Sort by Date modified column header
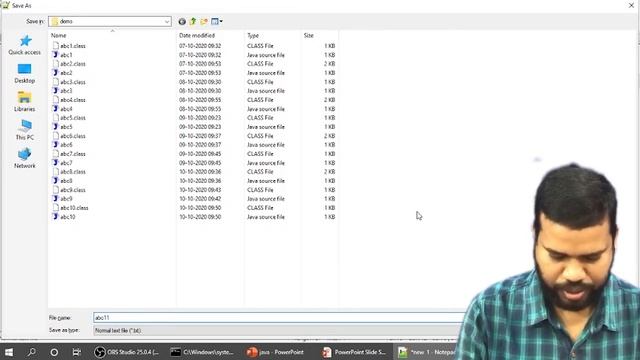The height and width of the screenshot is (360, 640). [197, 36]
